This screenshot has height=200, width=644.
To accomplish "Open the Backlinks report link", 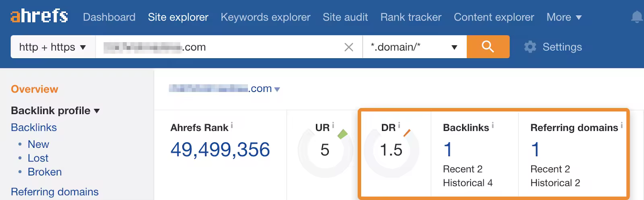I will (x=34, y=127).
